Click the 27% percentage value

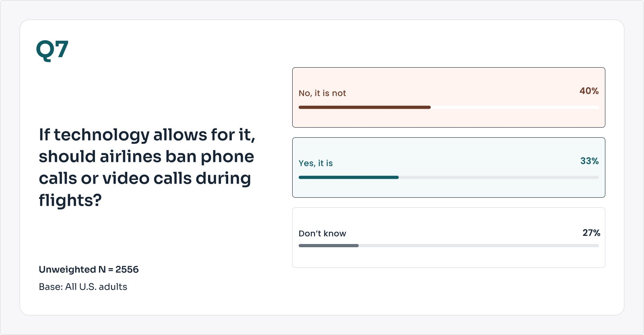pyautogui.click(x=591, y=233)
